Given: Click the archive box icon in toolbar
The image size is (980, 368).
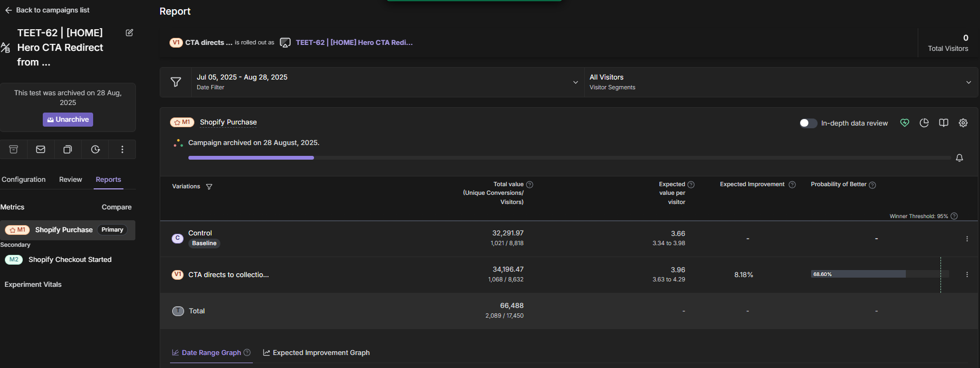Looking at the screenshot, I should point(14,149).
